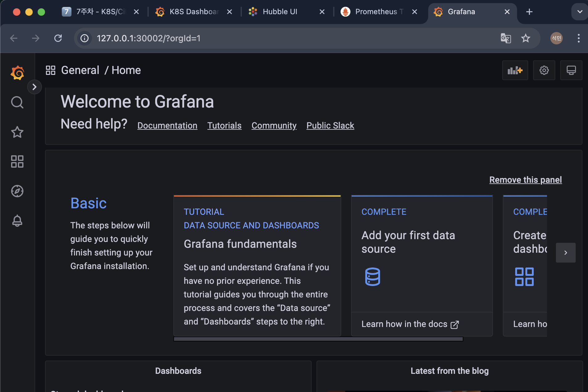Click the Create dashboard grid icon
588x392 pixels.
(524, 277)
